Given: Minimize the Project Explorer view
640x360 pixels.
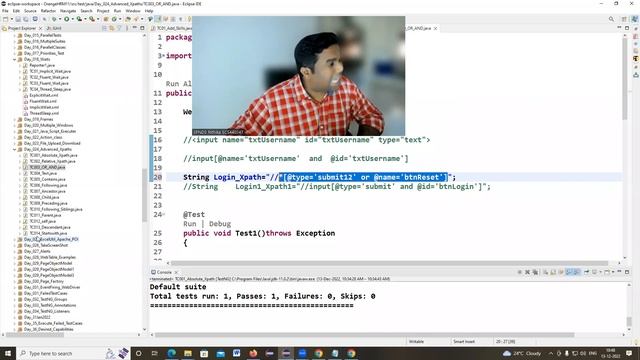Looking at the screenshot, I should coord(134,28).
